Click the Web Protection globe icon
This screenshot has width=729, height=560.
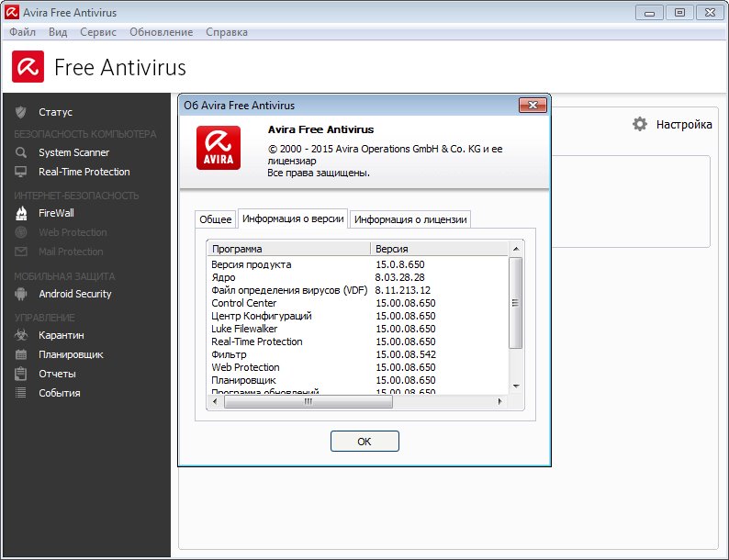pos(21,232)
